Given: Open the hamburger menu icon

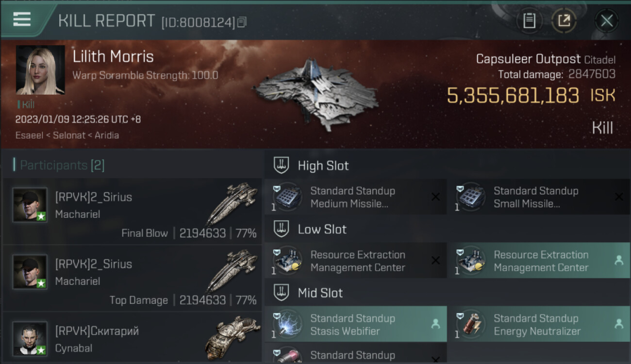Looking at the screenshot, I should point(22,19).
